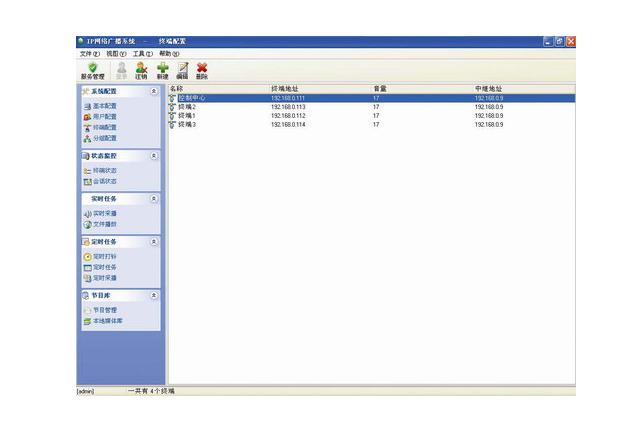Open 会话状态 under 状态监控
630x439 pixels.
tap(100, 182)
